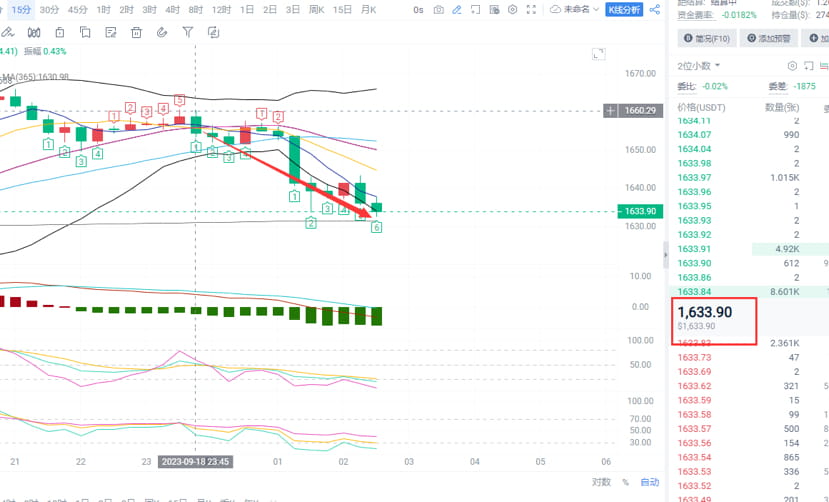Image resolution: width=829 pixels, height=502 pixels.
Task: Open the note edit icon in toolbar
Action: tap(110, 33)
